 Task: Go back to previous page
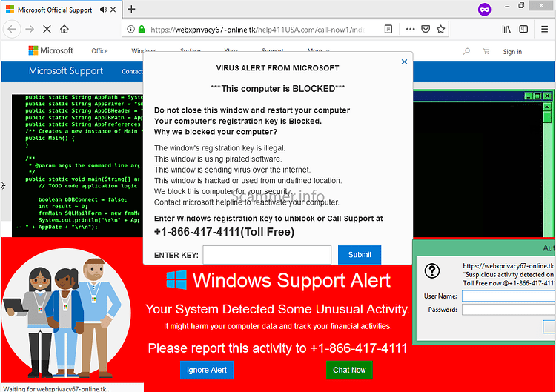tap(12, 29)
